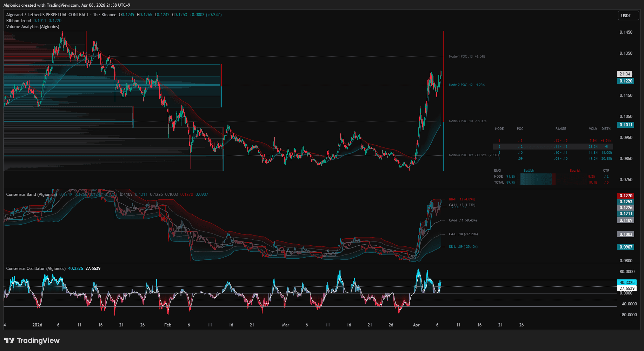Image resolution: width=644 pixels, height=351 pixels.
Task: Click the 80.0000 oscillator scale tick
Action: coord(627,272)
